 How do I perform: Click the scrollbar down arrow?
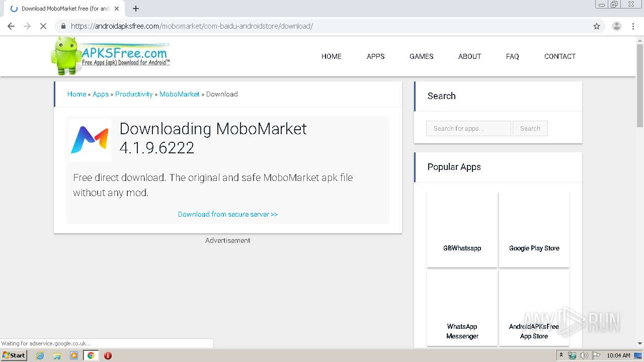(x=640, y=343)
